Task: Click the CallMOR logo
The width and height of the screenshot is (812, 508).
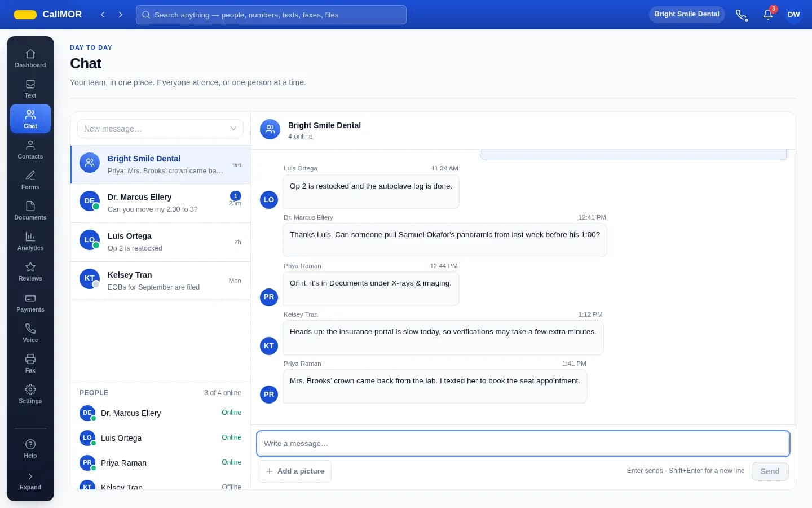Action: click(48, 15)
